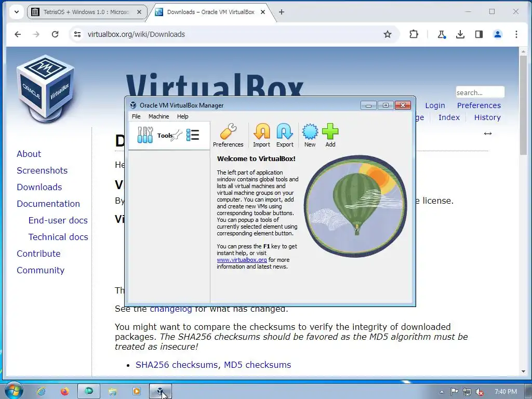Toggle the Chrome side panel icon
The height and width of the screenshot is (399, 532).
(478, 34)
